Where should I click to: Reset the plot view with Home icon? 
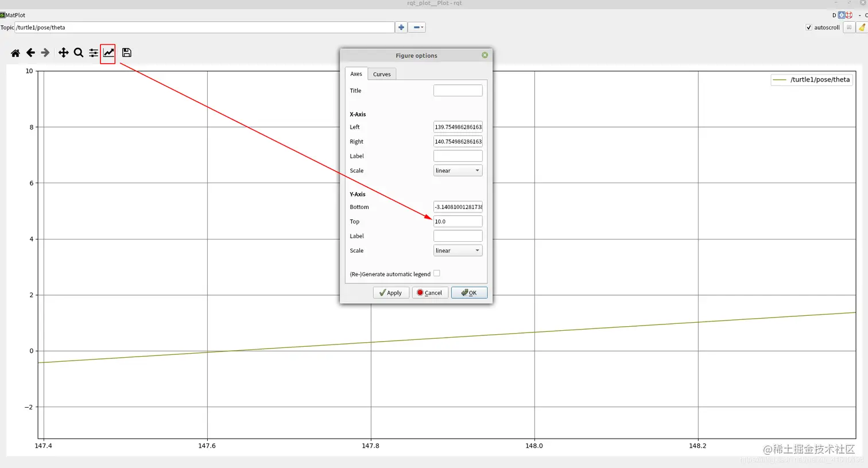click(x=15, y=53)
